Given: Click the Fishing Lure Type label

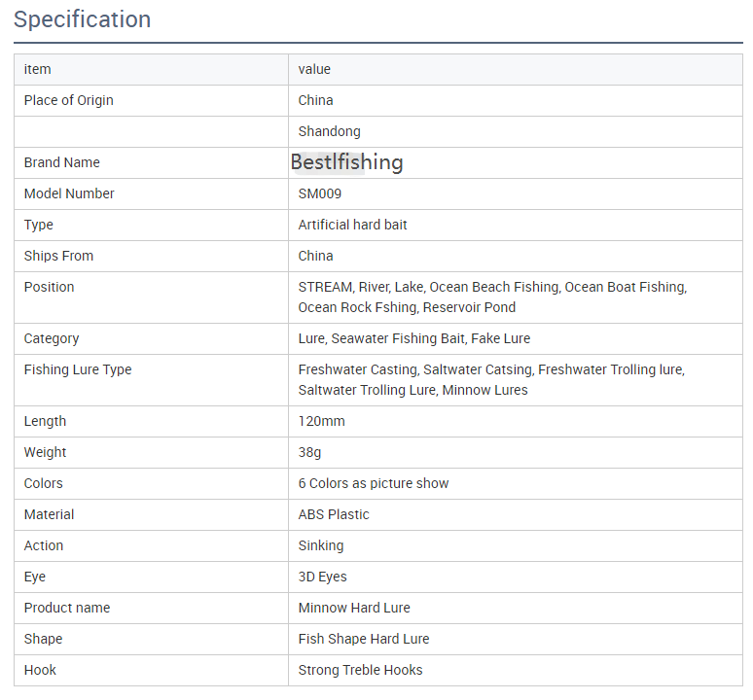Looking at the screenshot, I should [x=78, y=369].
